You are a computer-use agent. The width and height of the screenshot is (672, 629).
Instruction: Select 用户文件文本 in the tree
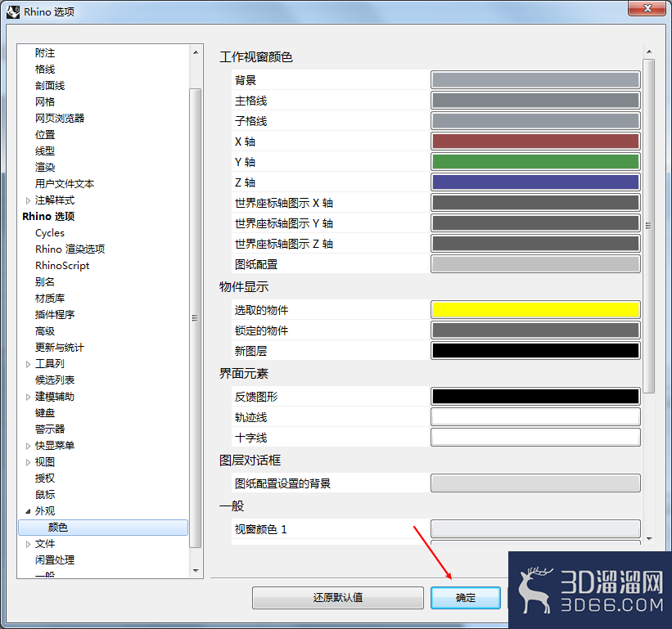pos(65,184)
